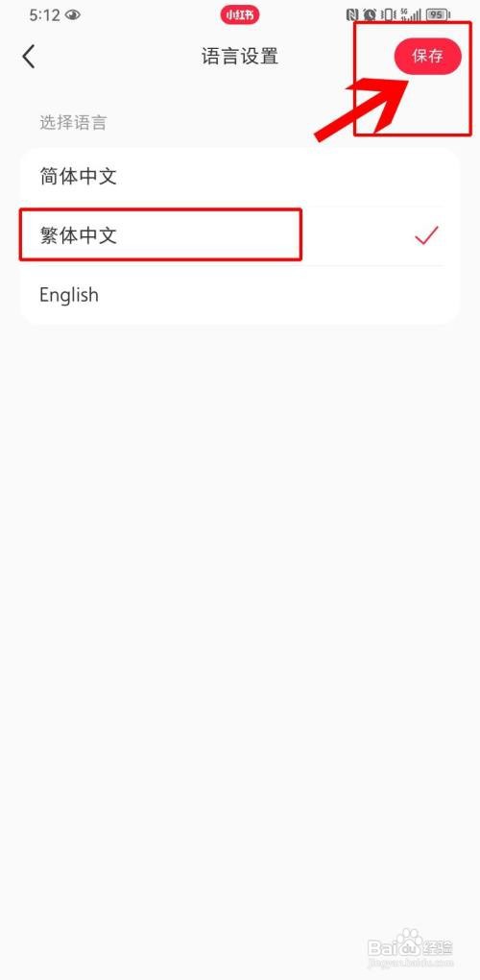Go back using the left arrow icon
480x980 pixels.
[29, 57]
